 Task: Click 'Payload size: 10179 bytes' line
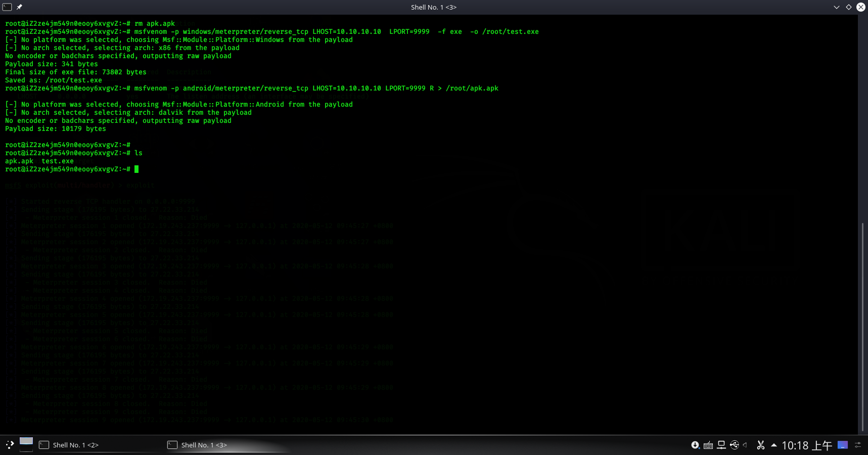[x=56, y=129]
